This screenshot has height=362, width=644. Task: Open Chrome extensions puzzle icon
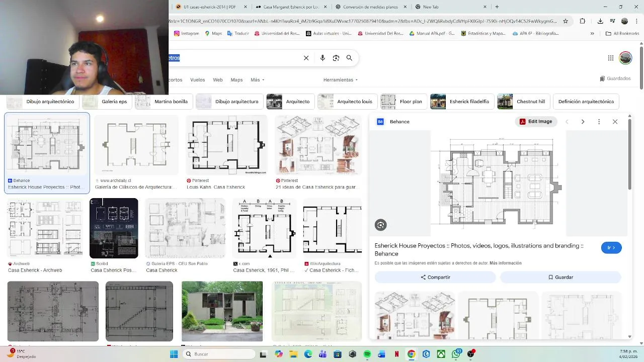[583, 21]
